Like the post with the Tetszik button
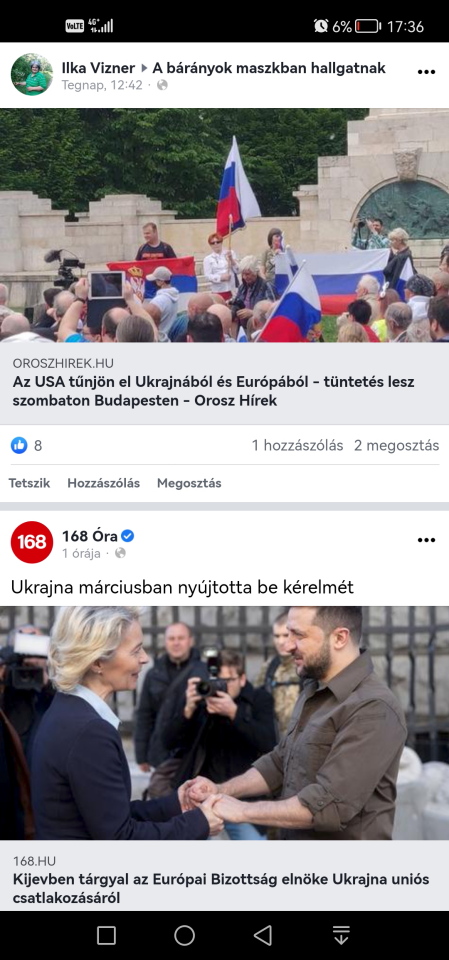The height and width of the screenshot is (960, 449). pyautogui.click(x=29, y=483)
